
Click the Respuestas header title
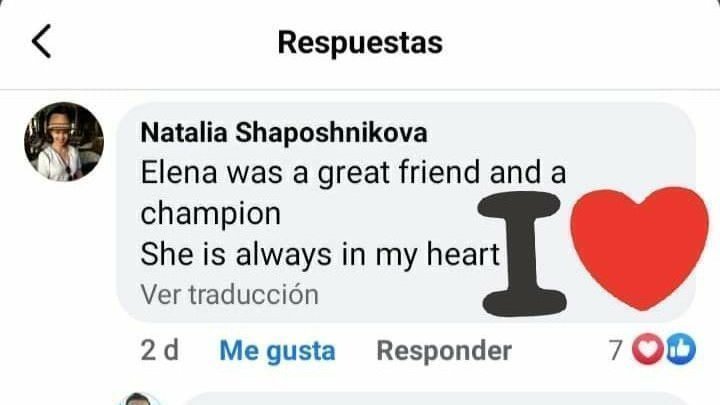(360, 42)
